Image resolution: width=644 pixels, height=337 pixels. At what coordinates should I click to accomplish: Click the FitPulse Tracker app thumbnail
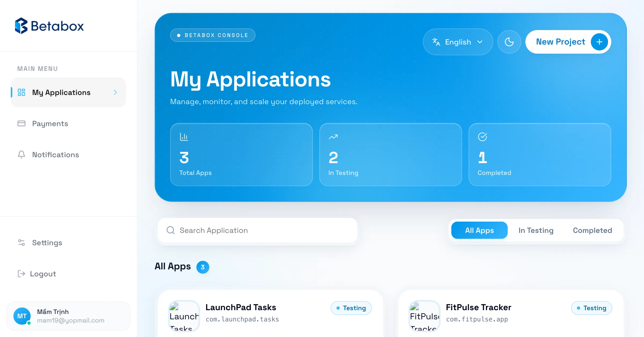click(425, 316)
